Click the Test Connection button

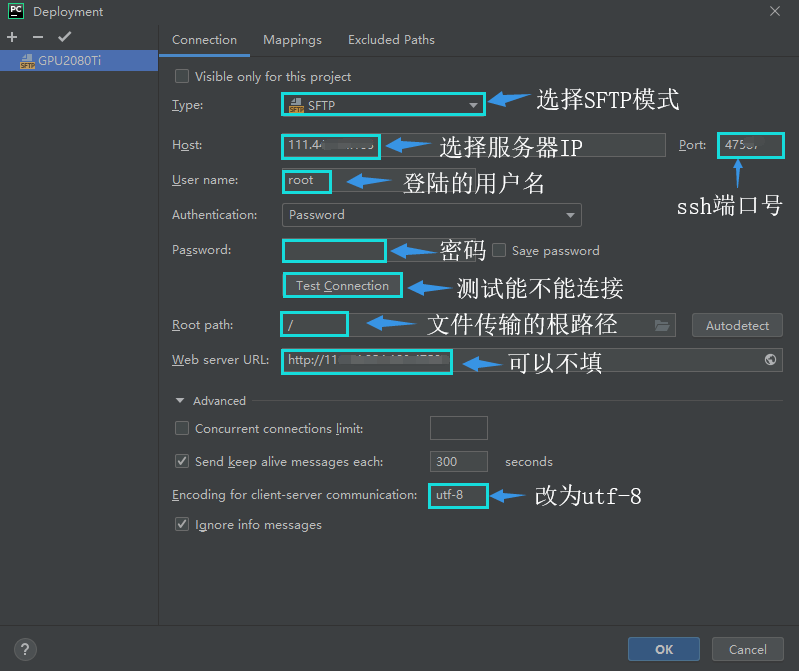tap(342, 286)
